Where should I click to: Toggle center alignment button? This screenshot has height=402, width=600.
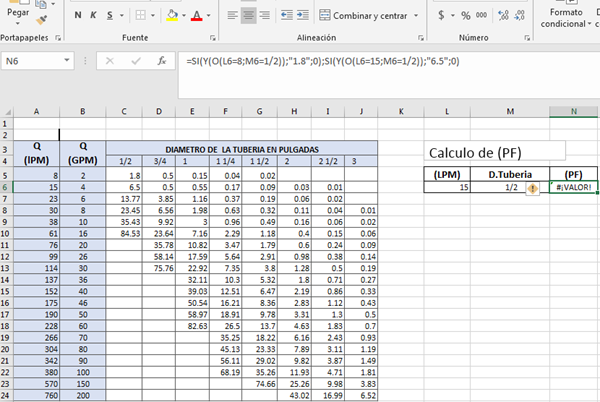[x=248, y=16]
